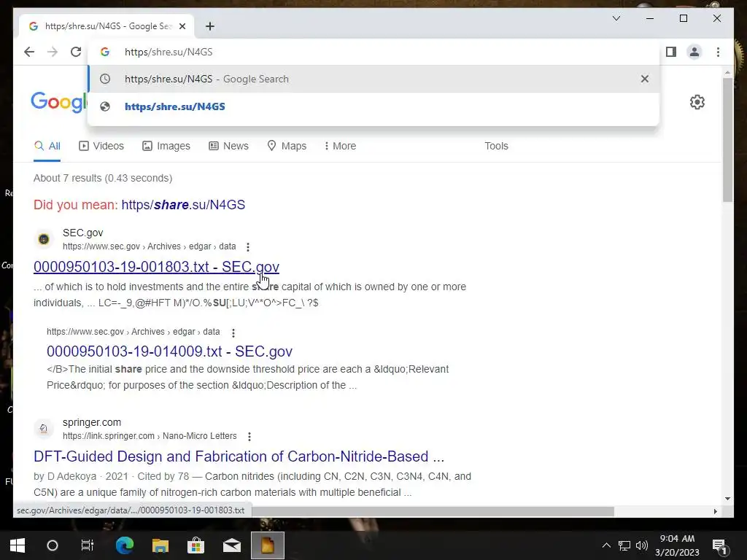Screen dimensions: 747x560
Task: Click the springer.com site favicon
Action: pyautogui.click(x=44, y=429)
